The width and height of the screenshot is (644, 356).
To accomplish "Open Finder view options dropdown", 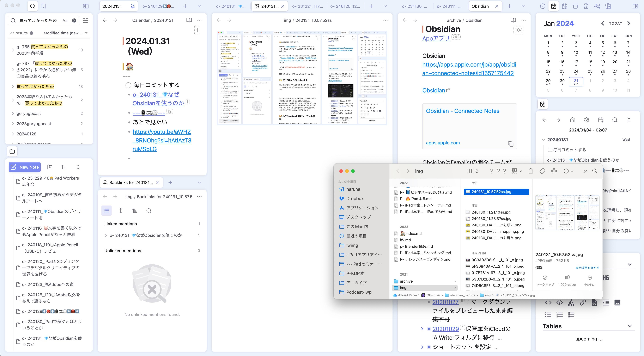I will (x=473, y=171).
